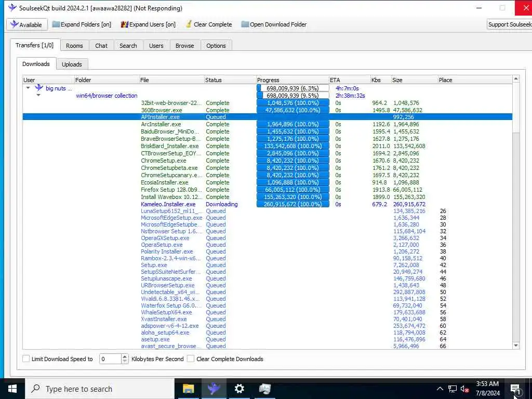
Task: Click the bird icon beside big nuts
Action: (x=39, y=88)
